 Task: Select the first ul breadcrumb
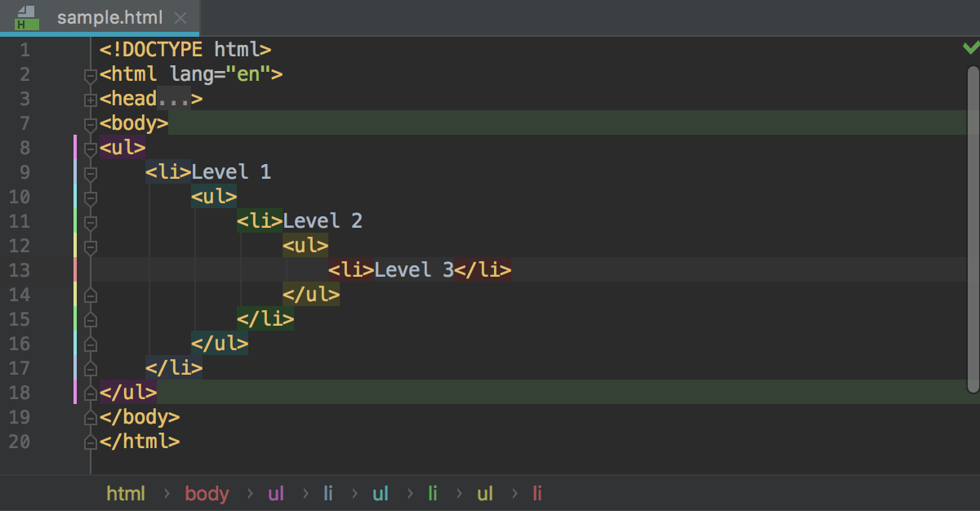[275, 494]
